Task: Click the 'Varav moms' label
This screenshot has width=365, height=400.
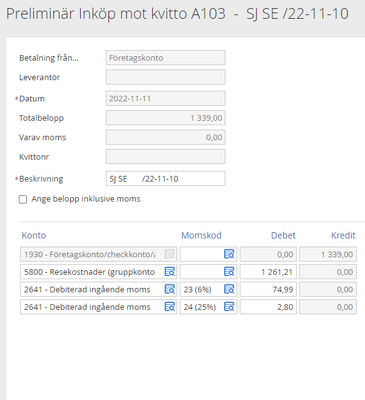Action: point(42,137)
